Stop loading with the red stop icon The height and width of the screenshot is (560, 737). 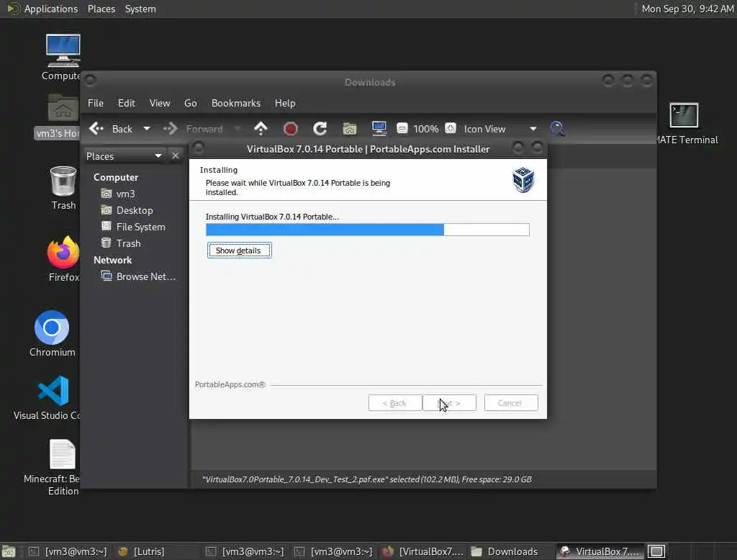(291, 128)
